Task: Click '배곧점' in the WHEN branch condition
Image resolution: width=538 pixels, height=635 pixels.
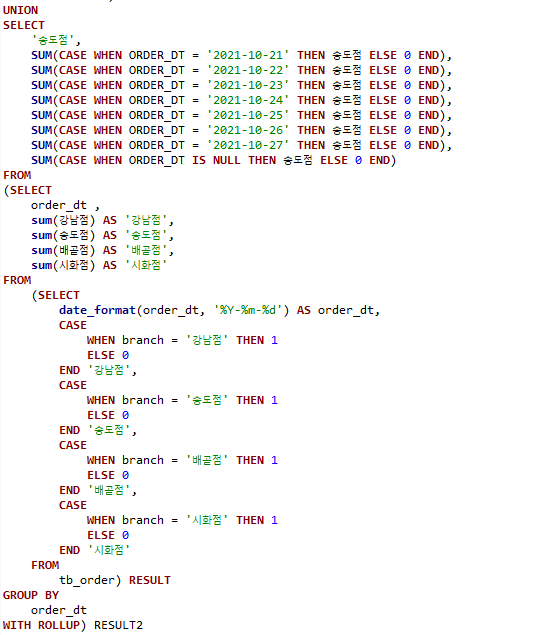Action: coord(207,460)
